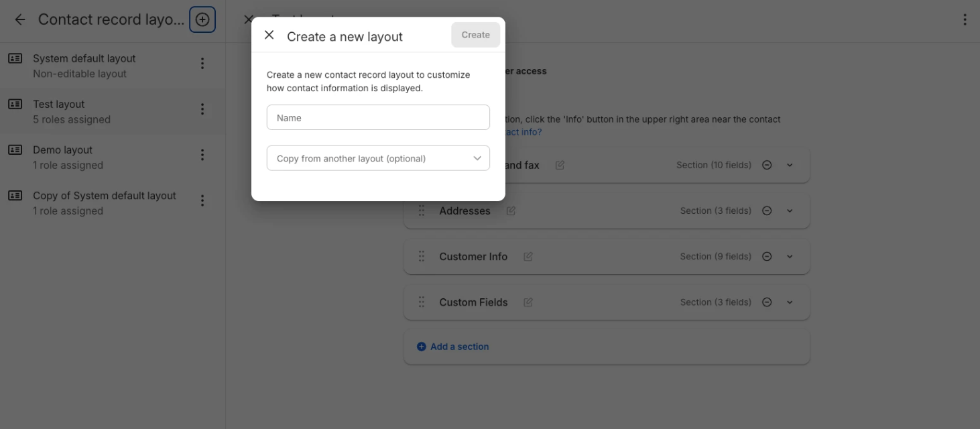Click the Test layout card icon

pos(15,104)
